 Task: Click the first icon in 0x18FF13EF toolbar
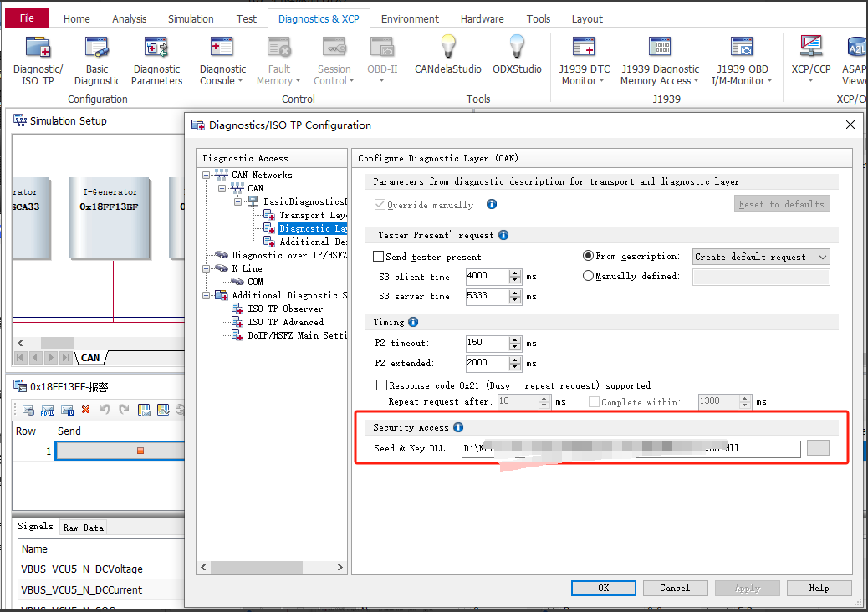tap(28, 410)
